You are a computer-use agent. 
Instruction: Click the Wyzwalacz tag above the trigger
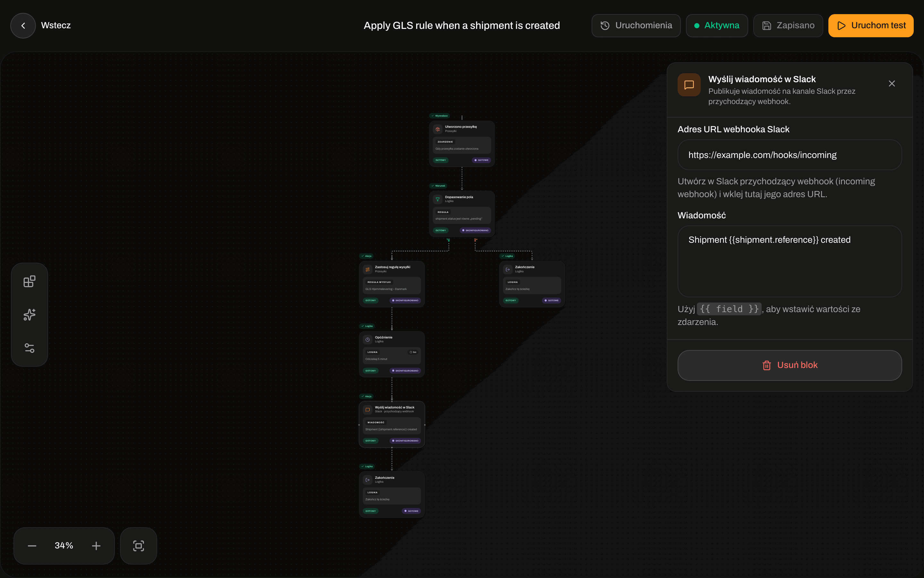tap(440, 116)
